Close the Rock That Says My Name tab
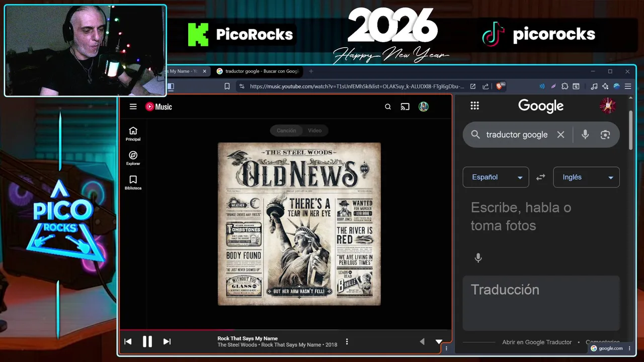The width and height of the screenshot is (644, 362). (x=204, y=71)
